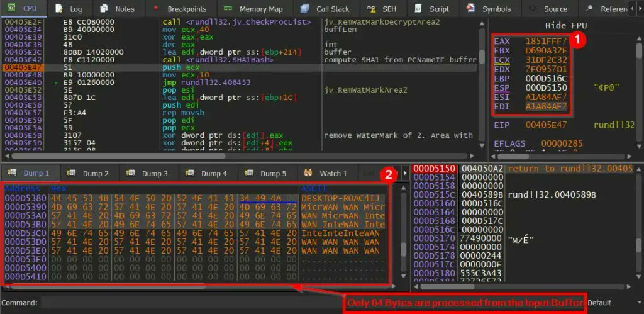Select dump row address 000D53C0
Screen dimensions: 644x314
[25, 233]
